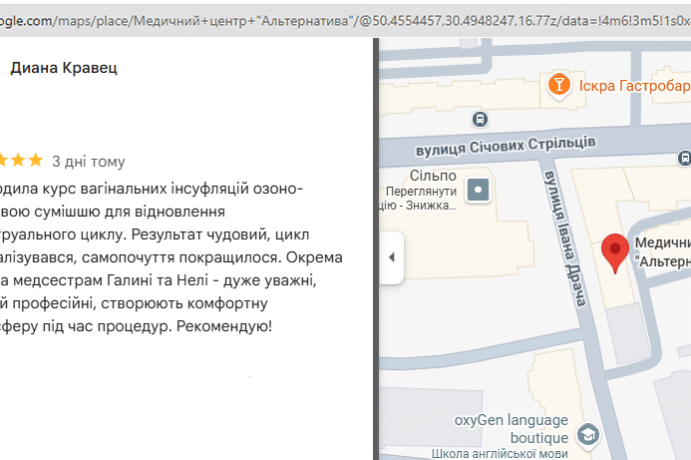Click bus stop icon left of Січових Стрільців label
The image size is (691, 460).
click(481, 119)
